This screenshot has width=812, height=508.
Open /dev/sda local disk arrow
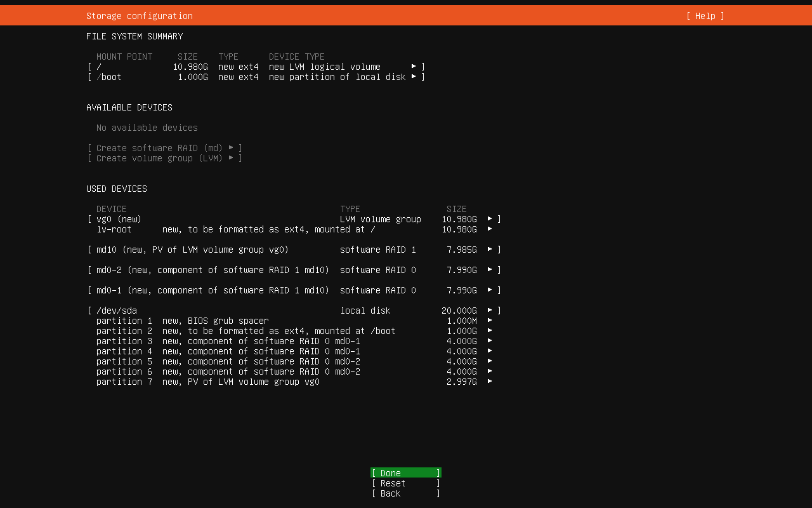pyautogui.click(x=490, y=311)
